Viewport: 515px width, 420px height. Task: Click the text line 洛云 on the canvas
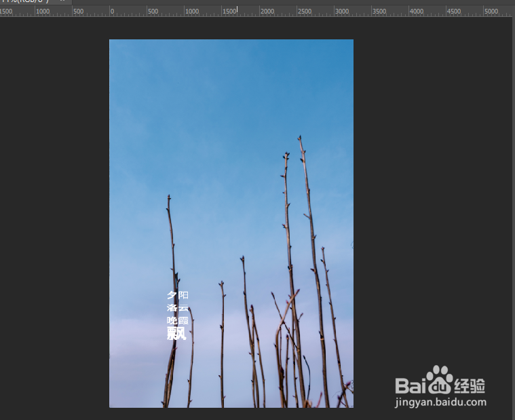pyautogui.click(x=178, y=307)
